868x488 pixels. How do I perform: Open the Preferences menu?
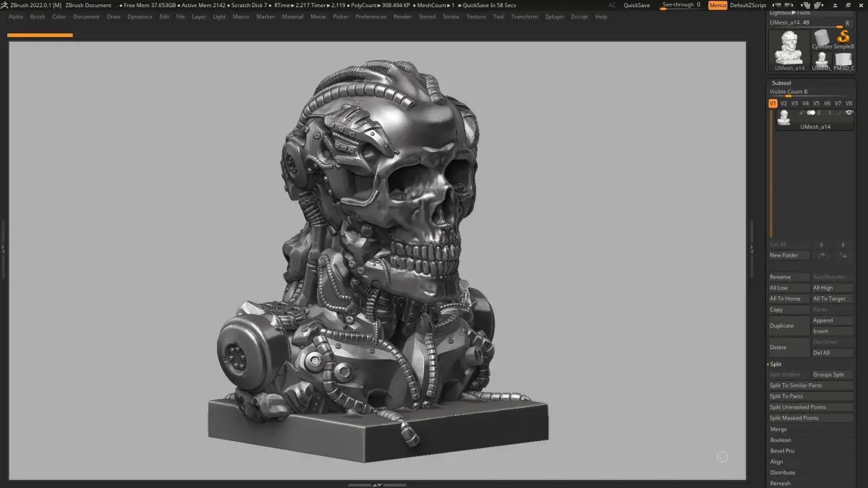[371, 17]
